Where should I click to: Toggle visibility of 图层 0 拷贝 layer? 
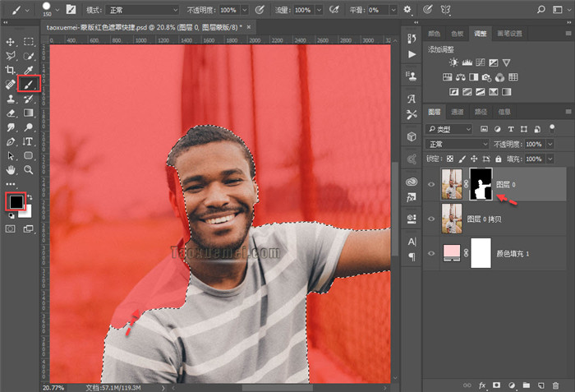tap(432, 219)
